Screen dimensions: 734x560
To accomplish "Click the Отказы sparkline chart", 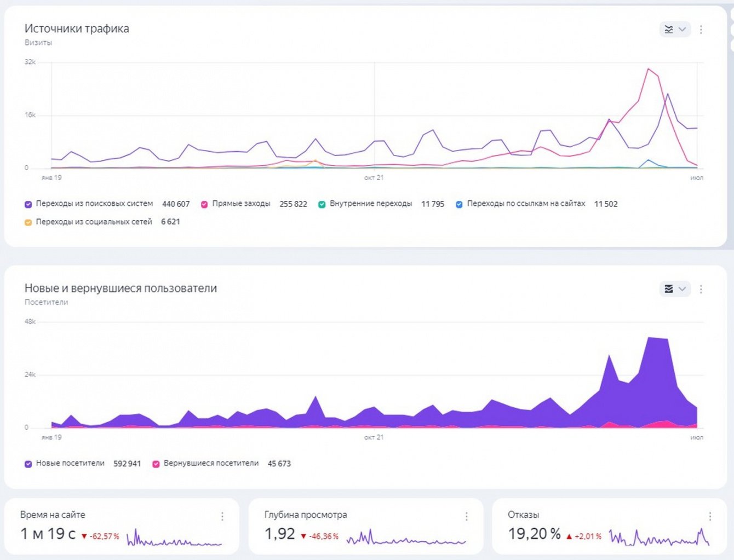I will click(659, 538).
